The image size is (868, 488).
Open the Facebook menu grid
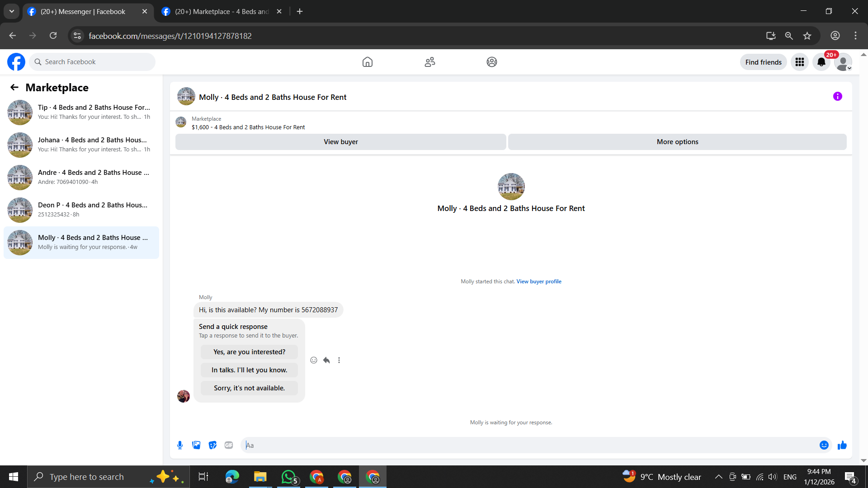(x=799, y=62)
